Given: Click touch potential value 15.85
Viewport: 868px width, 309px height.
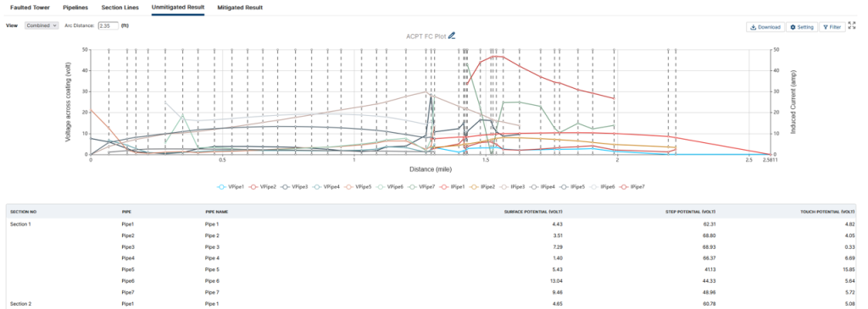Looking at the screenshot, I should pos(849,269).
